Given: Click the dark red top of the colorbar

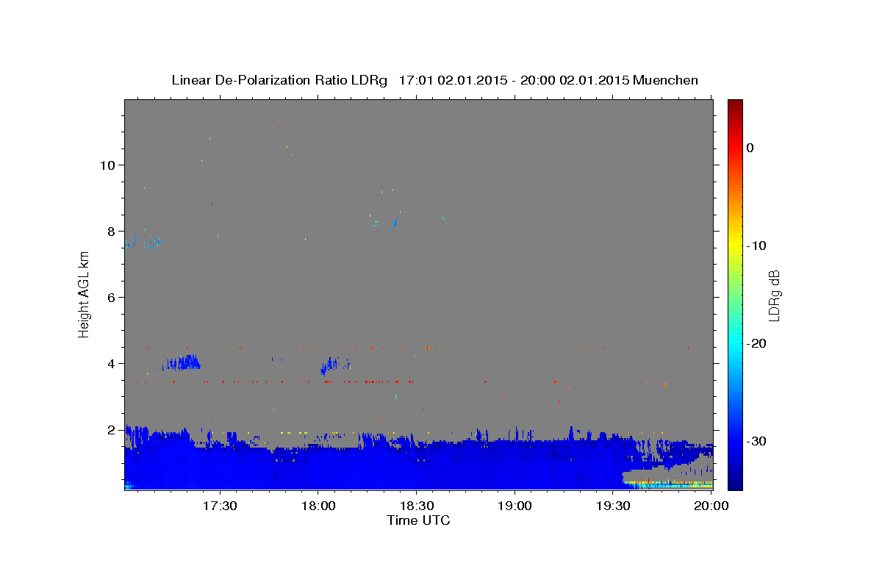Looking at the screenshot, I should point(735,105).
